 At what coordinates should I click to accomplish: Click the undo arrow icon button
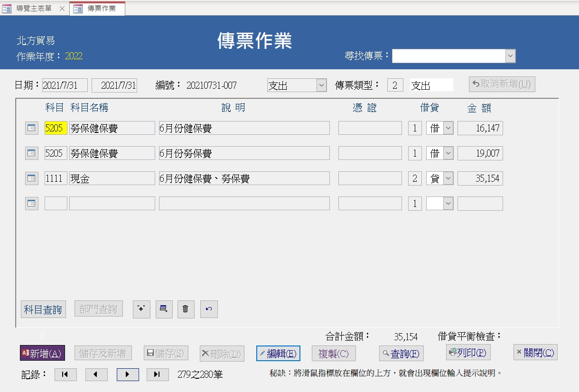coord(209,309)
